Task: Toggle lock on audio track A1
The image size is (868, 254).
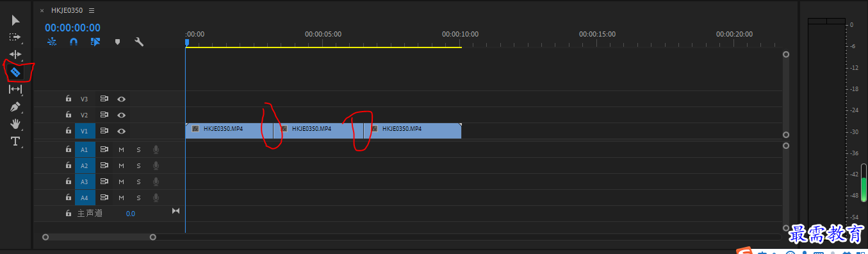Action: [68, 149]
